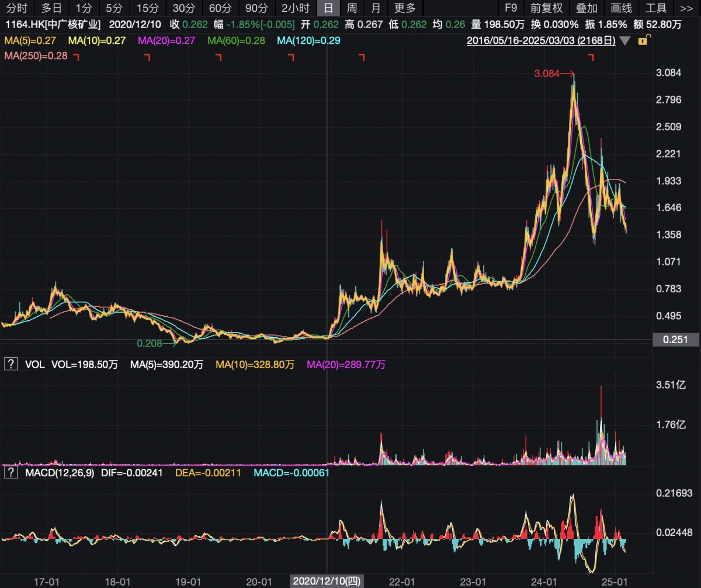Open the 更多 more periods menu
The height and width of the screenshot is (588, 701).
pyautogui.click(x=405, y=8)
